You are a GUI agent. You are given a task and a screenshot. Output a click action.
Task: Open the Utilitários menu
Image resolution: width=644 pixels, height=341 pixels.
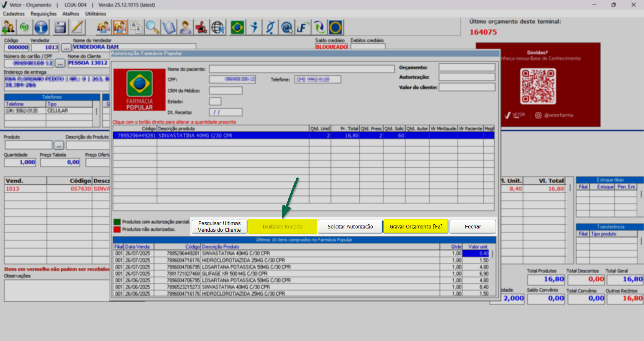[x=95, y=14]
